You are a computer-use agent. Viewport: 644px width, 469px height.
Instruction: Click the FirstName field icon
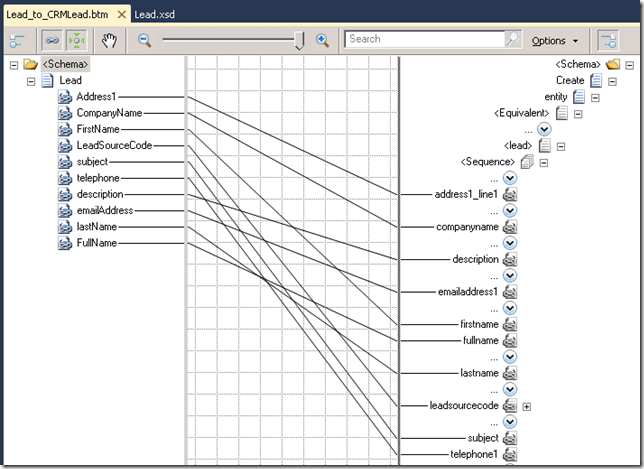pos(65,129)
